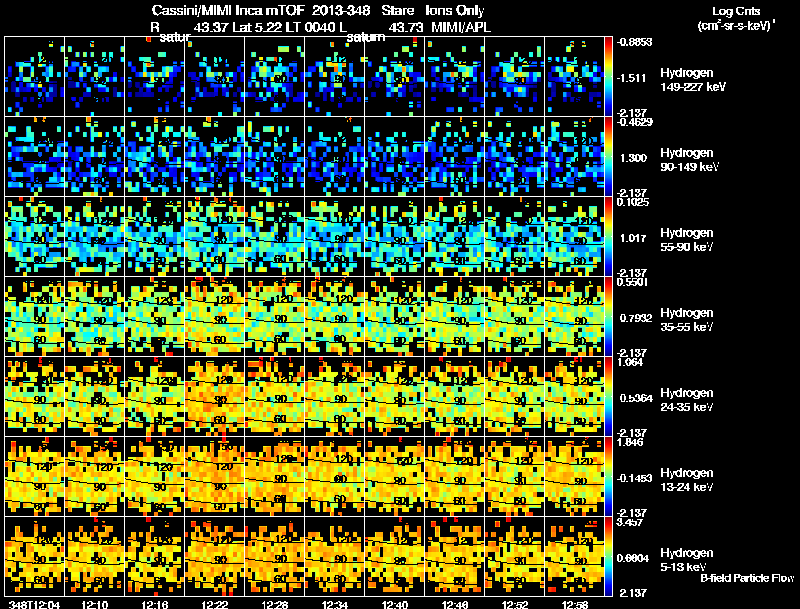This screenshot has height=609, width=800.
Task: Click the '12:28' time label
Action: coord(274,605)
